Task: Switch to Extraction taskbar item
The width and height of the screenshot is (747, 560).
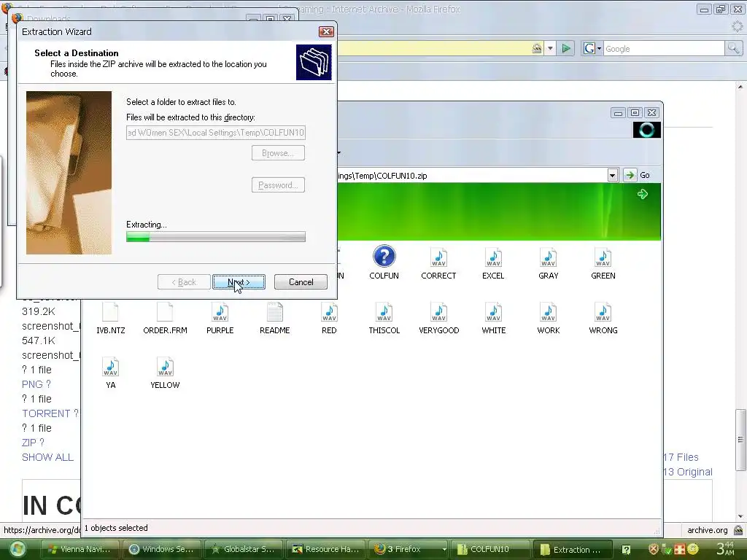Action: coord(572,549)
